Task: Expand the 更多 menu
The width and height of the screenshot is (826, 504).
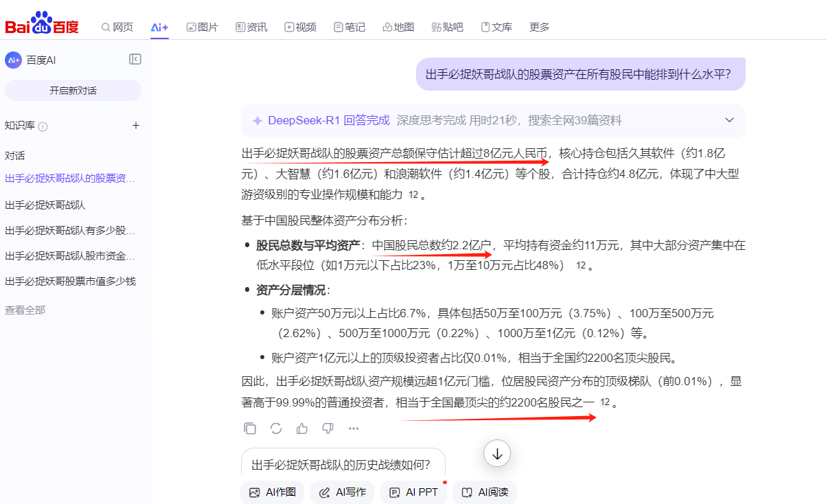Action: 540,27
